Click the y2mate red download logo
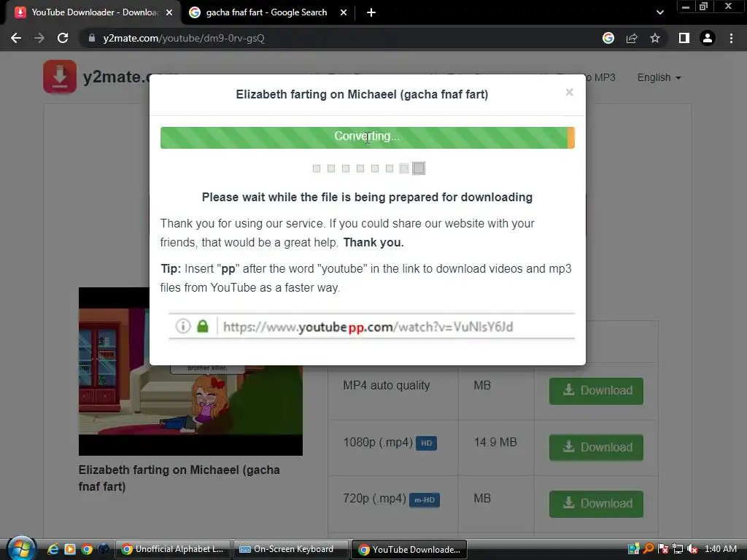The width and height of the screenshot is (747, 560). [x=60, y=77]
